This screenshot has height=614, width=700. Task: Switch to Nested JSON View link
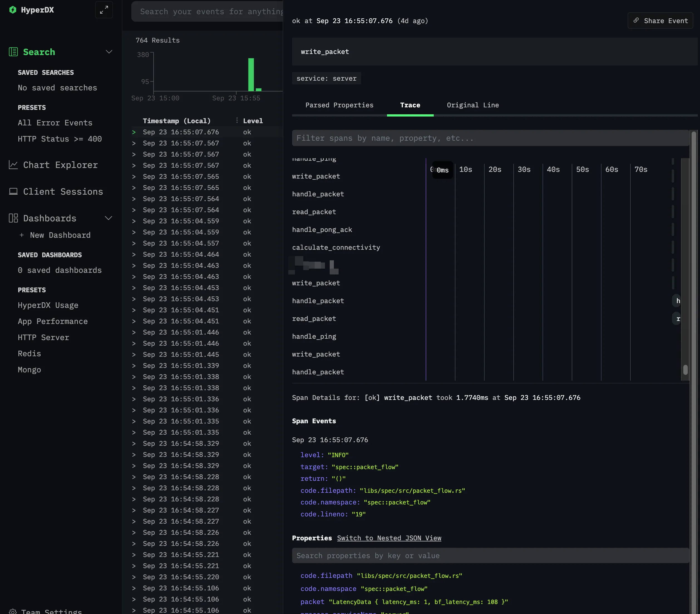[x=389, y=538]
